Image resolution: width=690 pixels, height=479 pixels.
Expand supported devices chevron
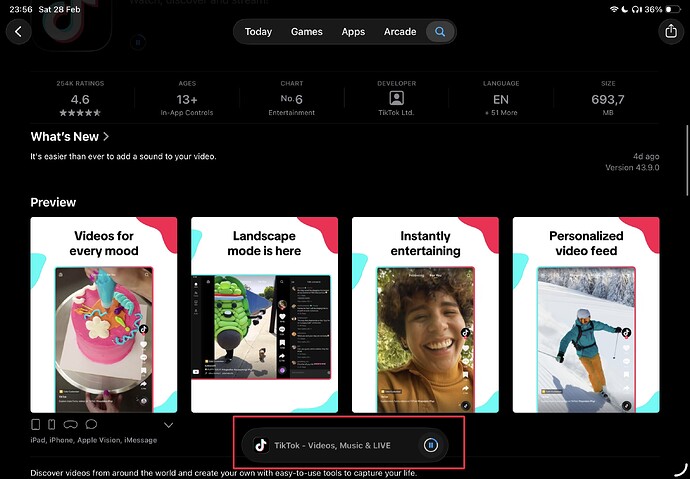169,425
